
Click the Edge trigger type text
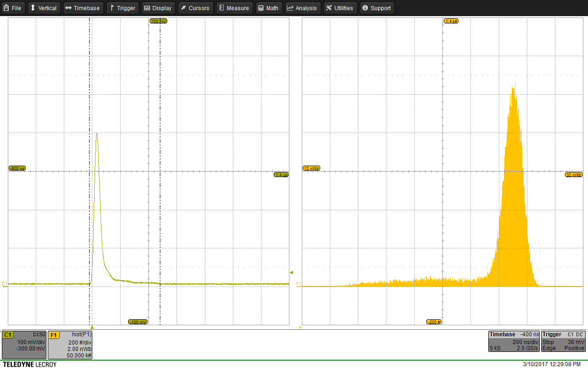click(x=548, y=349)
